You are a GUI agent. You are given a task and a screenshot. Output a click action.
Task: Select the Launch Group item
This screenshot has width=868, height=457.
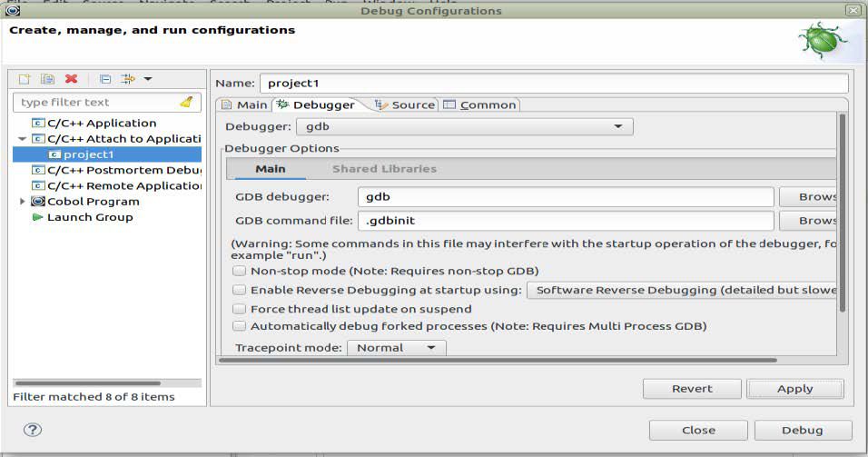point(90,217)
